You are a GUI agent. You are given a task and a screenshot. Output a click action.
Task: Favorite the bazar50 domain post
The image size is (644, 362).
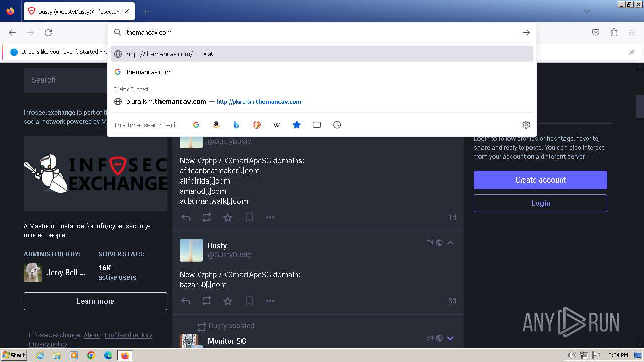click(228, 301)
